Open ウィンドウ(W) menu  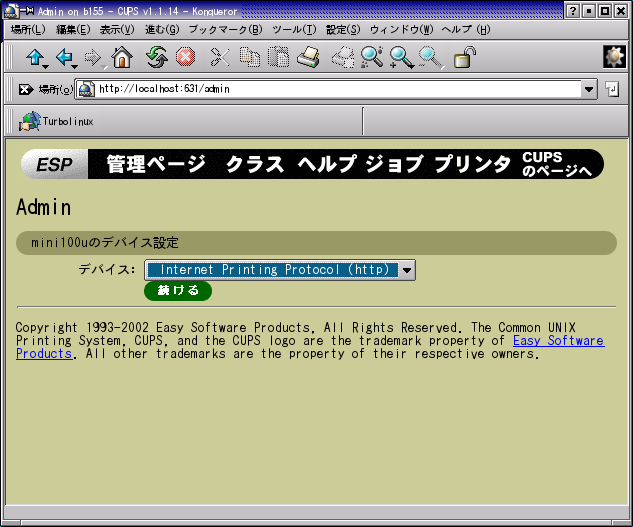click(402, 30)
